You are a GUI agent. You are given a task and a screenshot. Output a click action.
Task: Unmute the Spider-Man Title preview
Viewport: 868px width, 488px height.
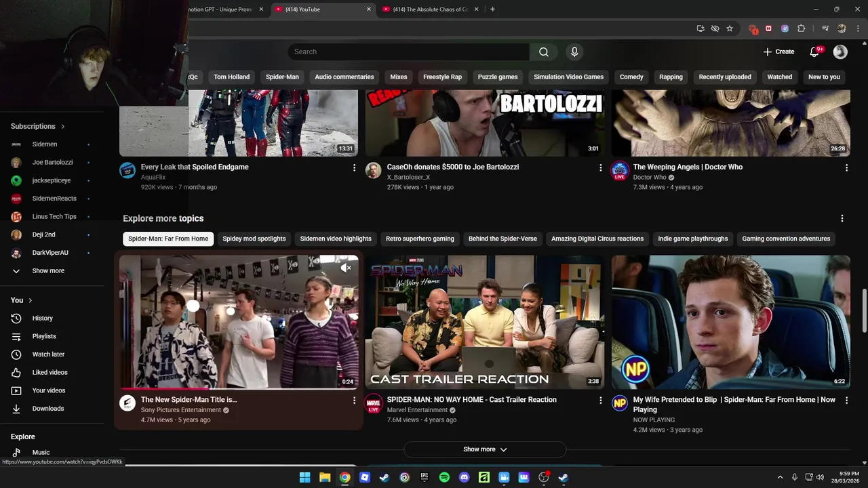(x=346, y=268)
